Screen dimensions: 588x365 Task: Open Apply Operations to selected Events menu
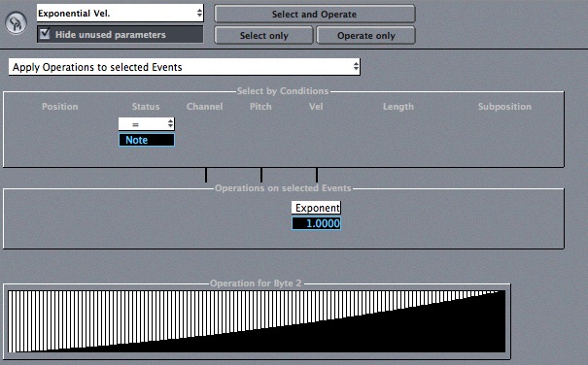point(184,67)
